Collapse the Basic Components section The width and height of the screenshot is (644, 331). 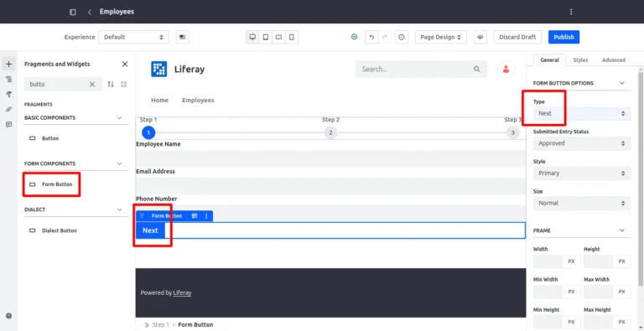[x=120, y=118]
